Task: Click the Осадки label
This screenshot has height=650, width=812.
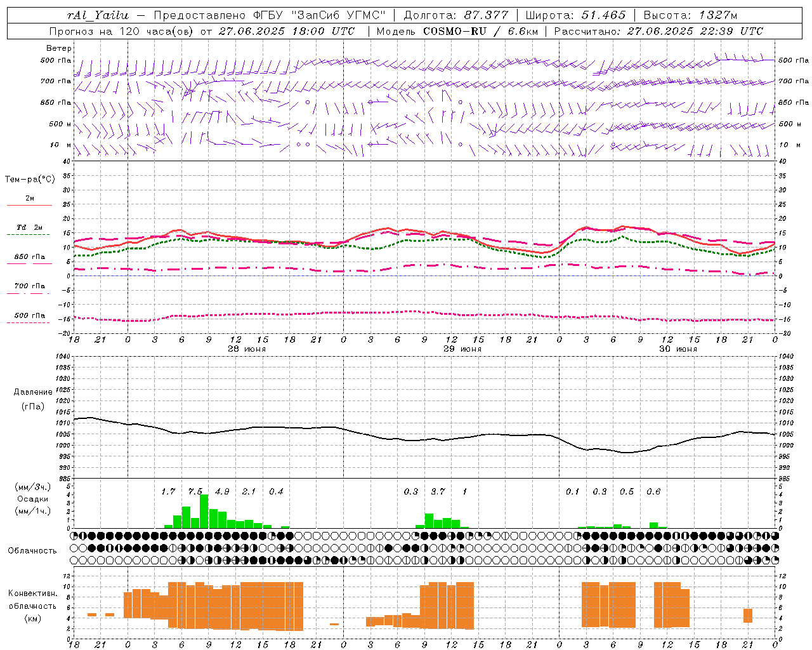Action: pos(32,499)
